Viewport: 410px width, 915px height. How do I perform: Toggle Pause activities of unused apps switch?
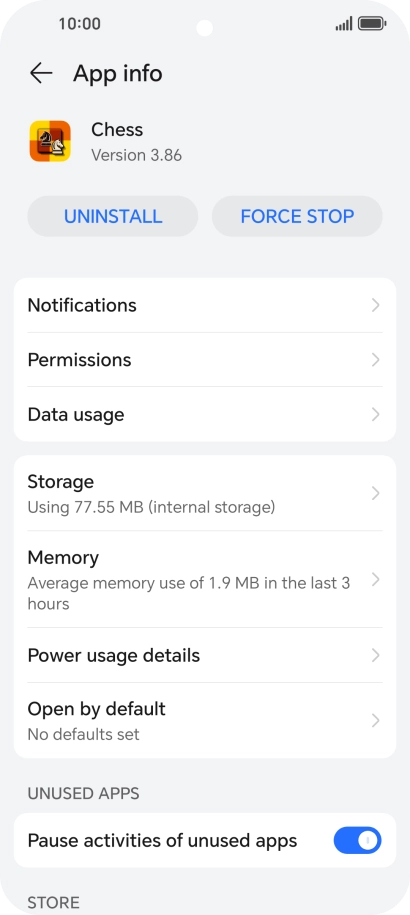point(358,840)
